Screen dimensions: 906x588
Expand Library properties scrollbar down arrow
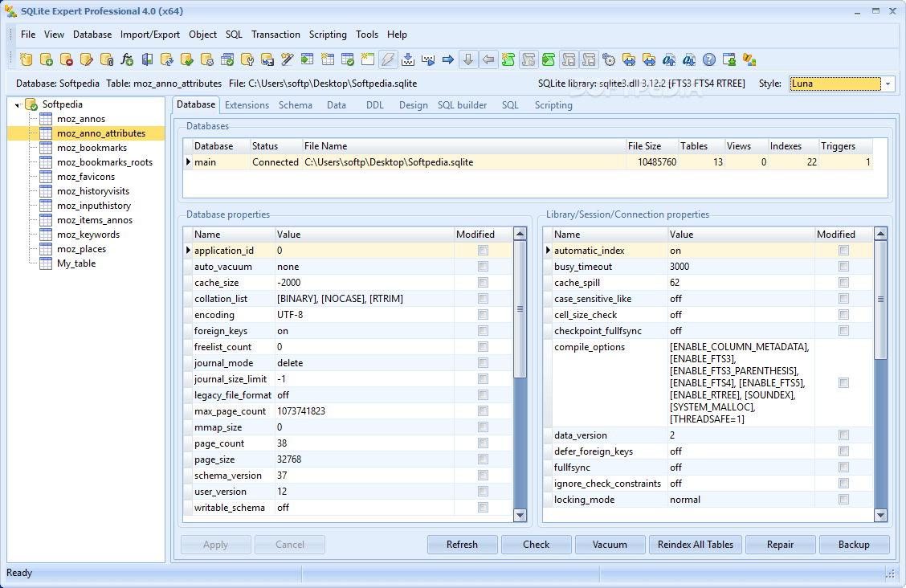(x=881, y=515)
